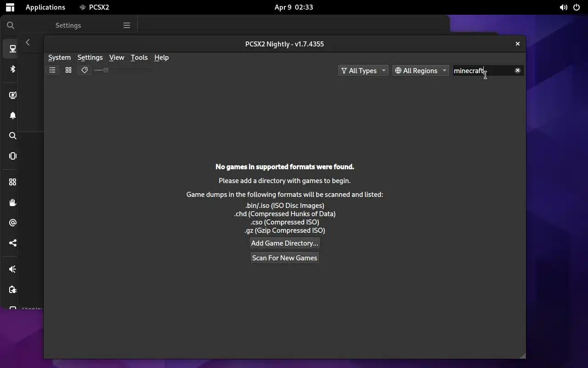
Task: Select Sound panel in Settings sidebar
Action: point(13,269)
